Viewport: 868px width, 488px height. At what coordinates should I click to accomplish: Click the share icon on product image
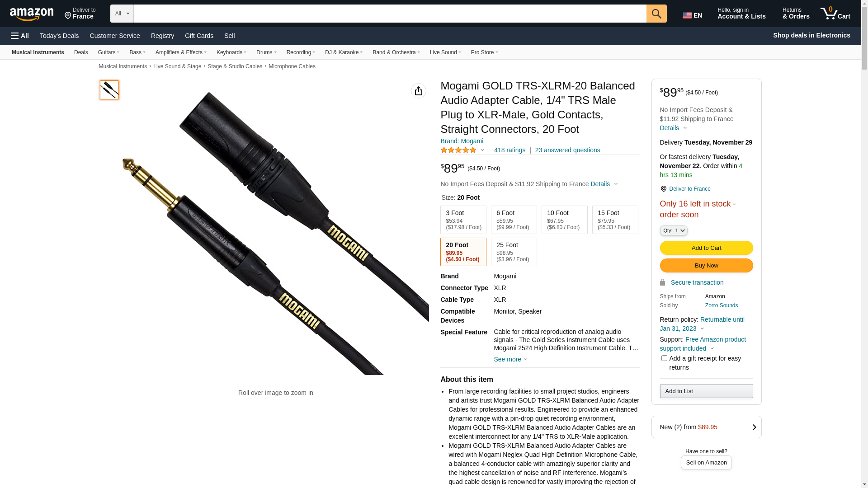click(x=419, y=91)
